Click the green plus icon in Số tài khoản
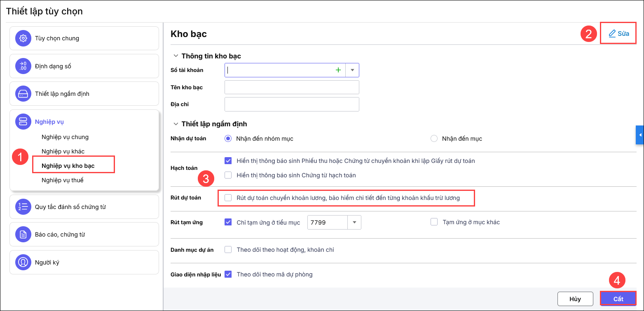The width and height of the screenshot is (644, 311). 338,70
